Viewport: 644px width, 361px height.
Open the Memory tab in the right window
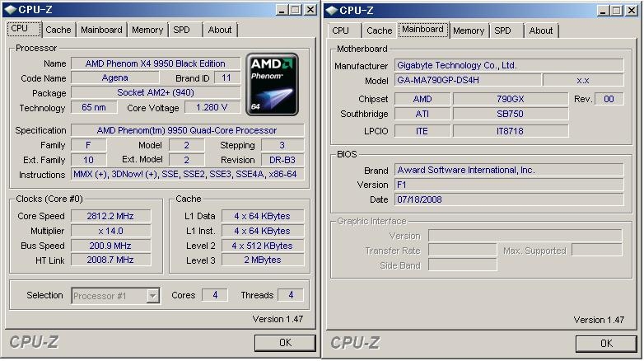coord(469,30)
